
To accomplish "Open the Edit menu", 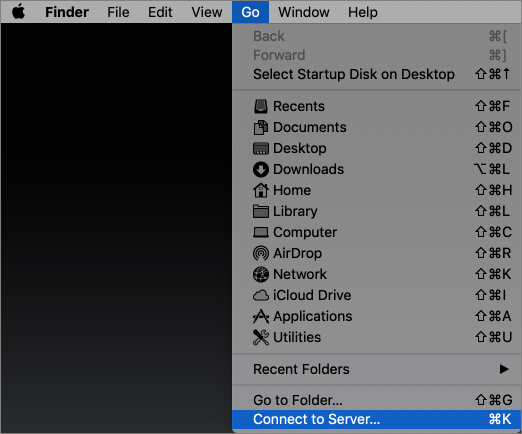I will 160,12.
